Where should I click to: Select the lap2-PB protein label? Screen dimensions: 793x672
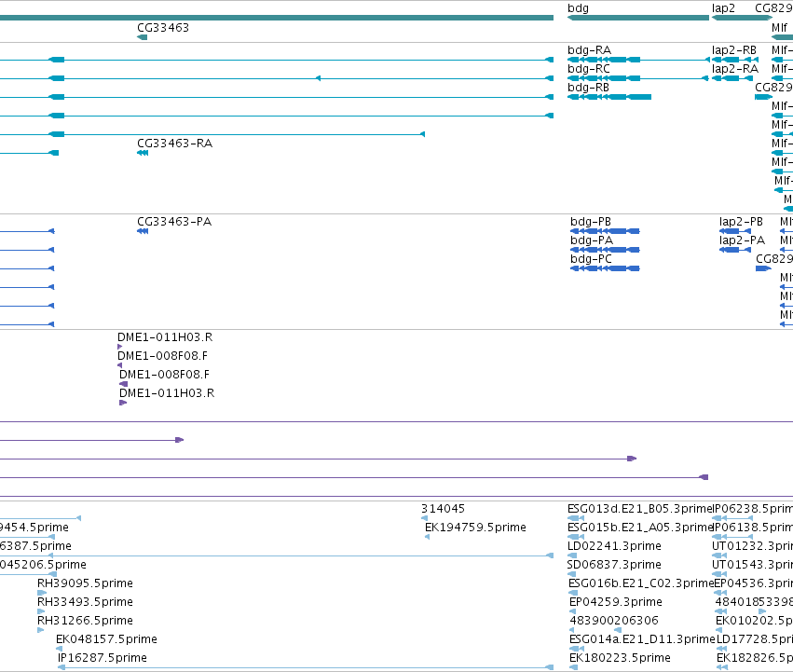[741, 222]
